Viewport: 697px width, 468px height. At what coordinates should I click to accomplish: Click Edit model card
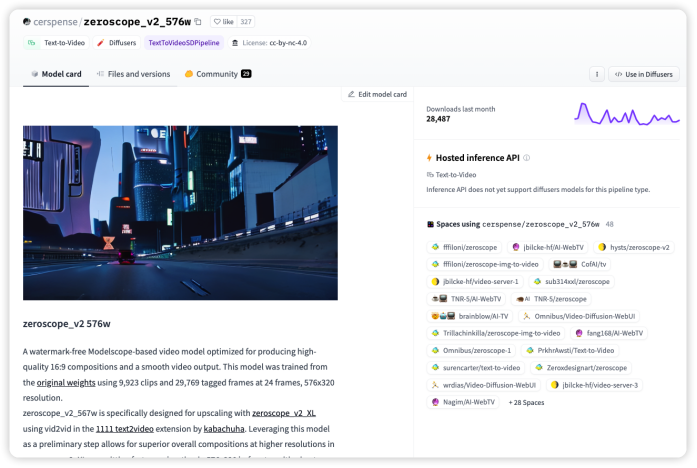[x=377, y=94]
